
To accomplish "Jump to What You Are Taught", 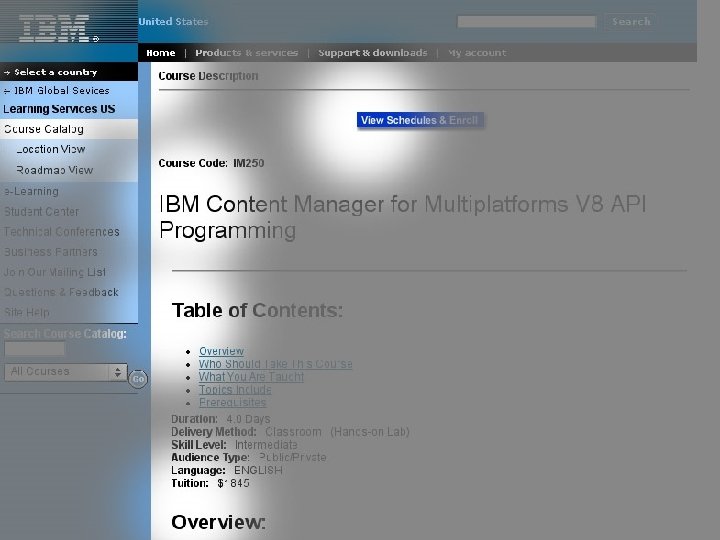I will point(251,377).
